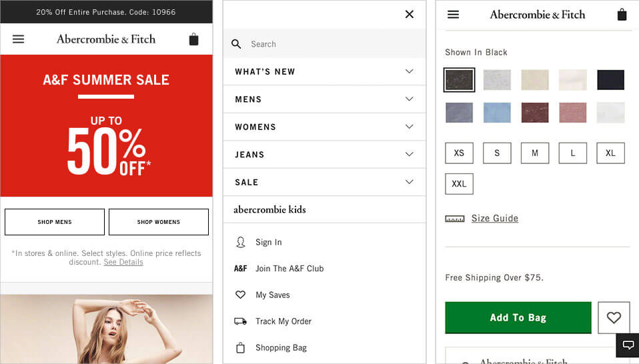The height and width of the screenshot is (364, 639).
Task: Open JEANS menu label
Action: click(x=249, y=155)
